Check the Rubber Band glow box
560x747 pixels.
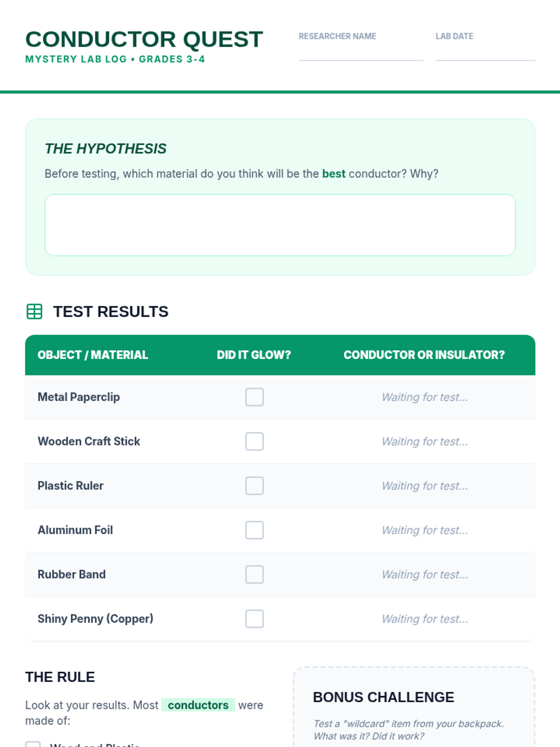254,575
